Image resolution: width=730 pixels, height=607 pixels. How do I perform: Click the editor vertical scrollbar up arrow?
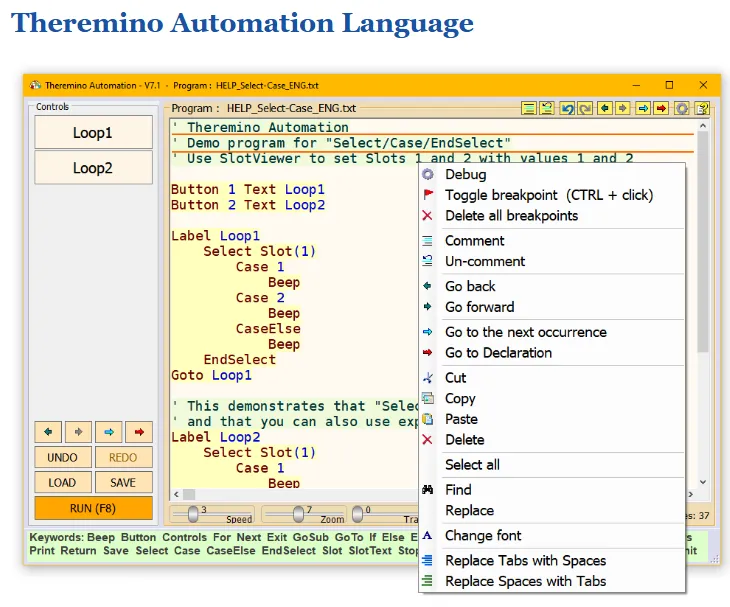coord(703,126)
